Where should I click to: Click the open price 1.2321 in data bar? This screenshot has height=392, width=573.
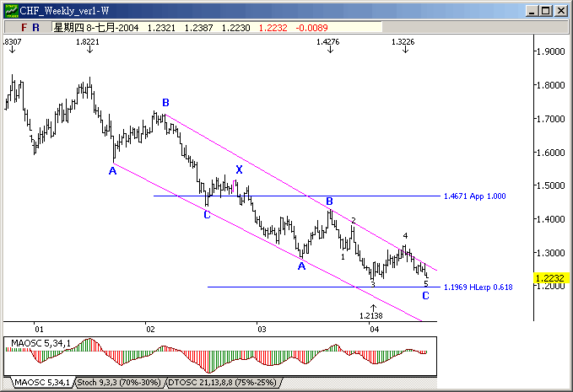[161, 28]
